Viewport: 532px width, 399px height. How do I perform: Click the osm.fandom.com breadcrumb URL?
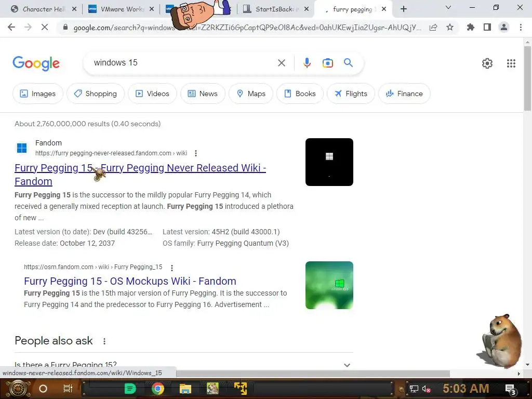point(93,267)
